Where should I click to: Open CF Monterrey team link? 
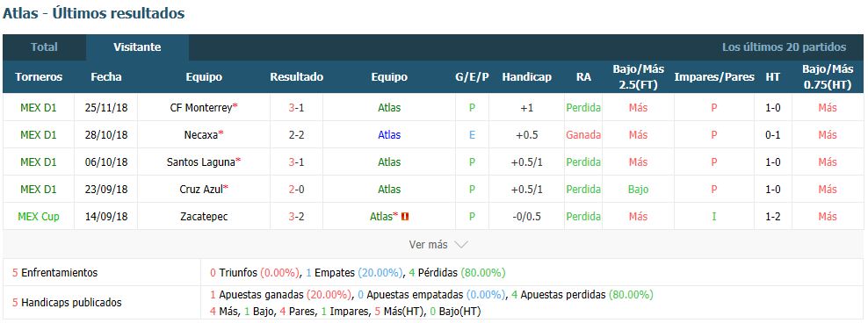pos(200,108)
